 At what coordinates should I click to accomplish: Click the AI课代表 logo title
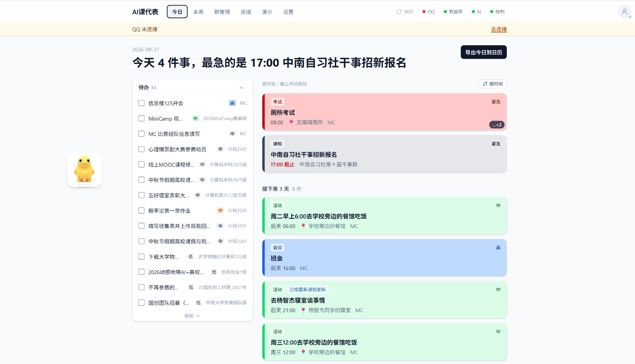click(145, 12)
